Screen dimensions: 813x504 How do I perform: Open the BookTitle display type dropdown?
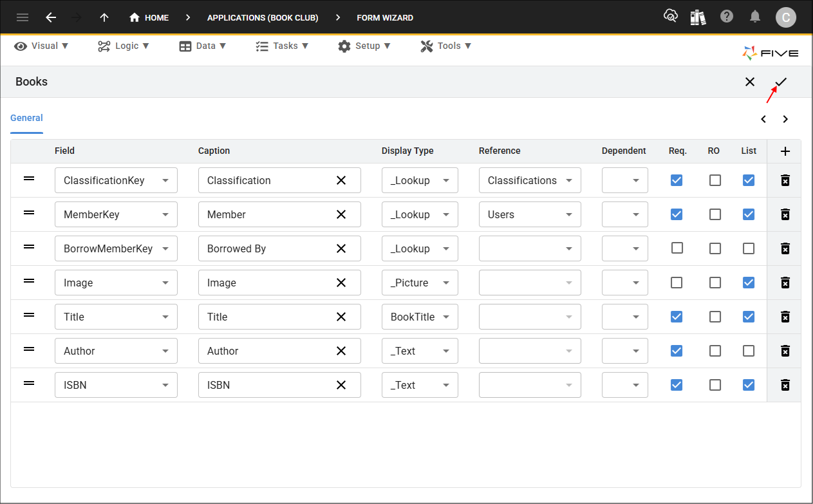pos(420,317)
